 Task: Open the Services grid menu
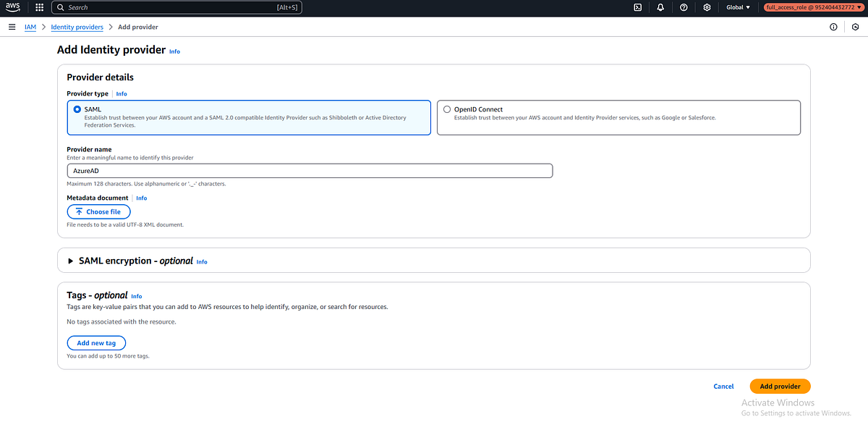(x=38, y=7)
